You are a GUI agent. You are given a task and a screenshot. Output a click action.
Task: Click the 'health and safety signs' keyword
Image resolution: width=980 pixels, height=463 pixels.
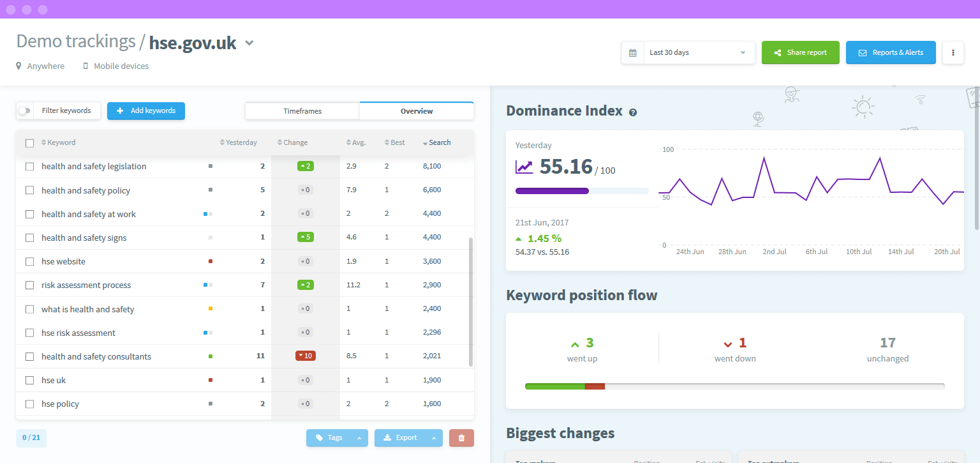tap(84, 238)
